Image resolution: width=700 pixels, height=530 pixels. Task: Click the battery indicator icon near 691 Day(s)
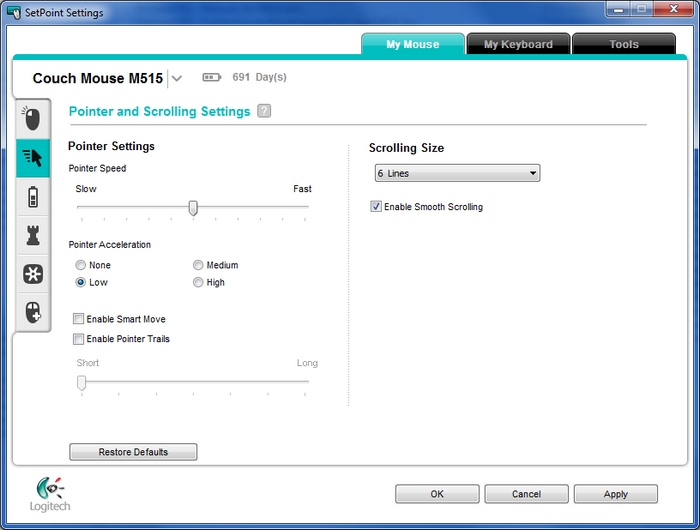click(x=212, y=78)
